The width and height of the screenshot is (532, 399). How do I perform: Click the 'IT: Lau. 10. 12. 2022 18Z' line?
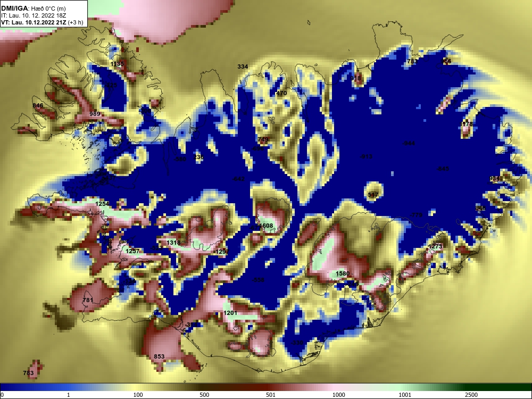point(33,15)
